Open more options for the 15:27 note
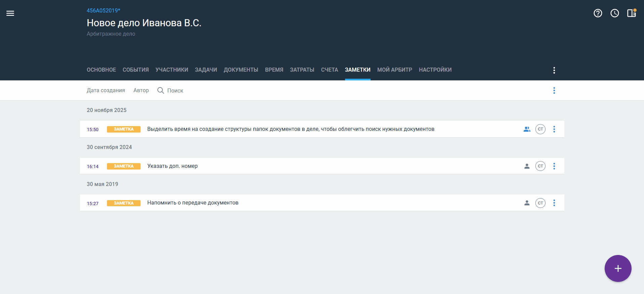 point(554,203)
